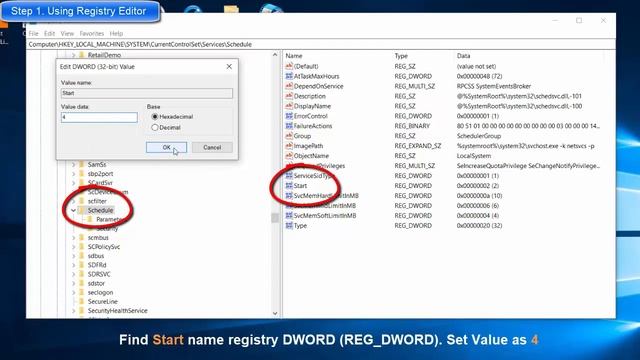Click the tree pane scroll up arrow
This screenshot has width=640, height=360.
coord(275,55)
